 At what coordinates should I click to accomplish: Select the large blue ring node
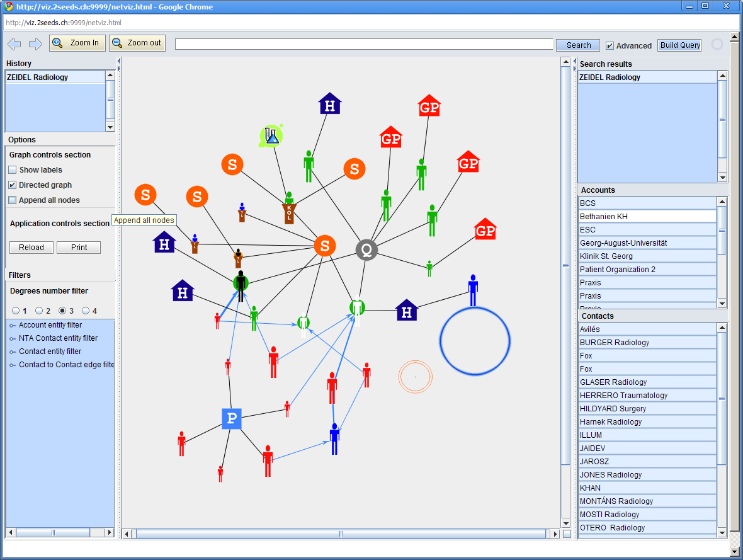pos(475,341)
